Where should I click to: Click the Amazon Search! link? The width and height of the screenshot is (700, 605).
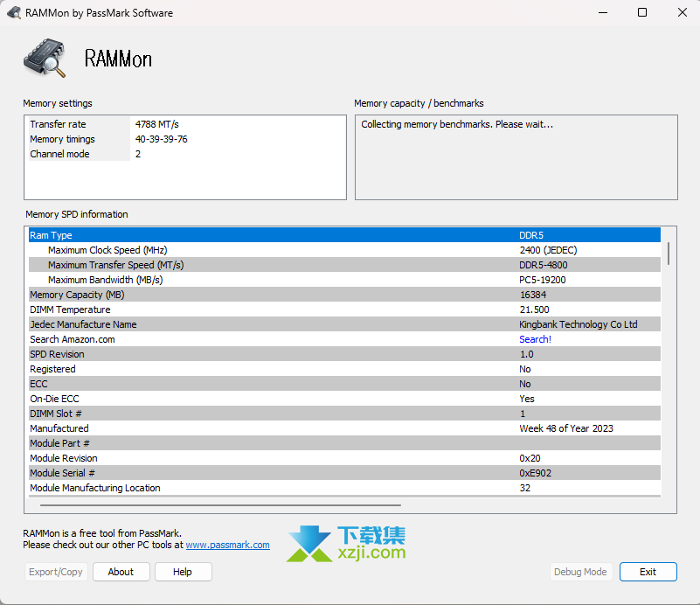click(535, 339)
